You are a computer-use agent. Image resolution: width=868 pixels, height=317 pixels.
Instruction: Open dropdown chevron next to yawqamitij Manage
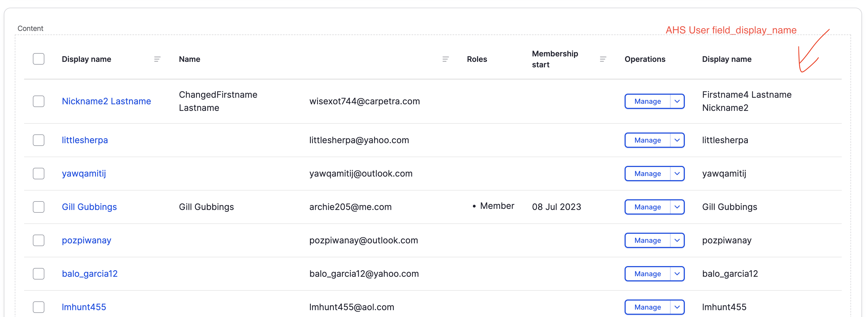(x=677, y=174)
